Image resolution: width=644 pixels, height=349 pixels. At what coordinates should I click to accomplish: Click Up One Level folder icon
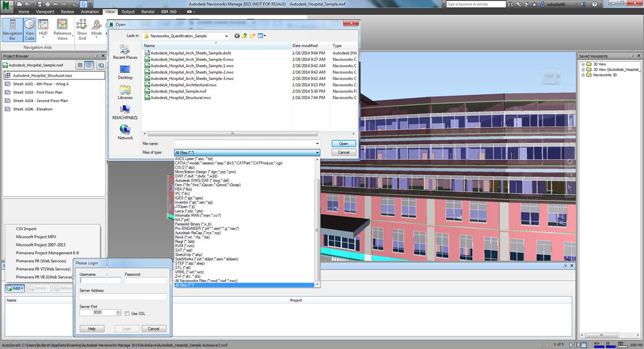pyautogui.click(x=245, y=36)
